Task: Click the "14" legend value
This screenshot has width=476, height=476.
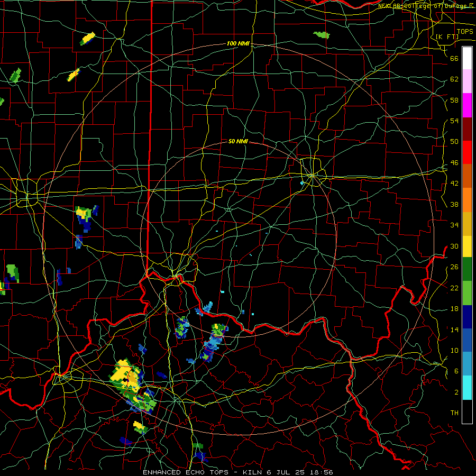Action: [454, 329]
